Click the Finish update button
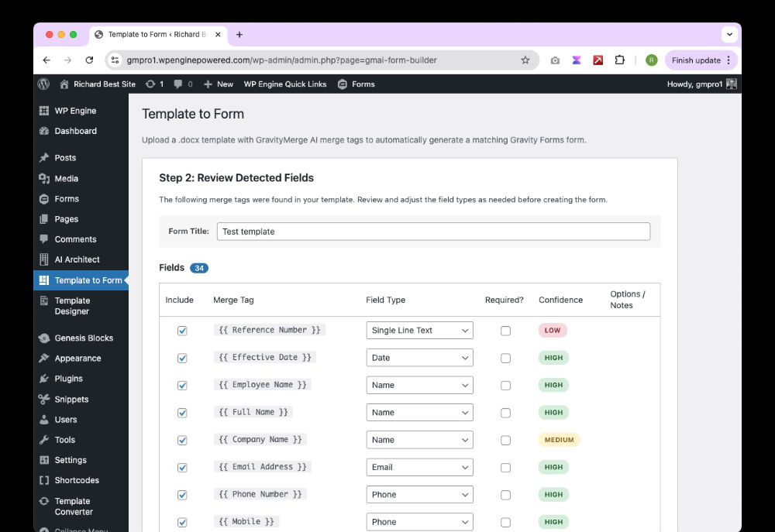The height and width of the screenshot is (532, 775). pyautogui.click(x=695, y=60)
